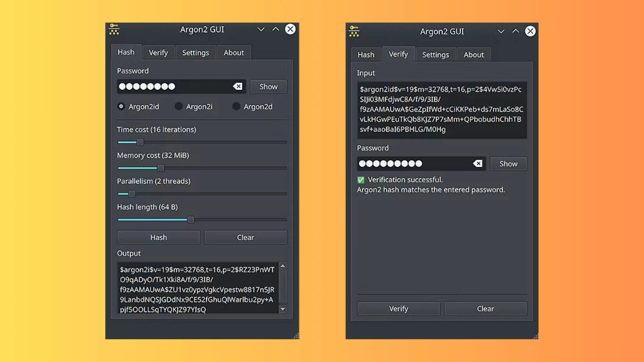Click the app icon in the left Argon2 window
Screen dimensions: 644x362
tap(114, 29)
